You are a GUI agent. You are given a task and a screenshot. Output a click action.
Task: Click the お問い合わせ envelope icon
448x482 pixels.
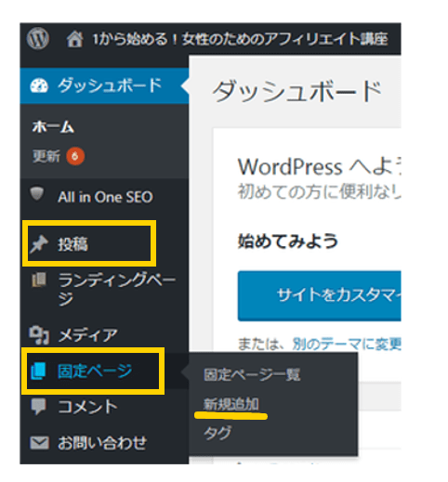coord(39,443)
